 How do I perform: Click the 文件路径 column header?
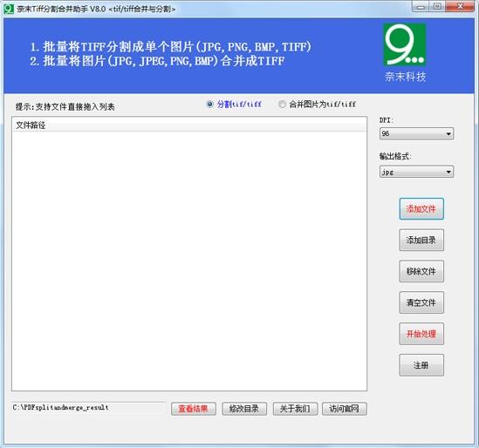tap(189, 126)
